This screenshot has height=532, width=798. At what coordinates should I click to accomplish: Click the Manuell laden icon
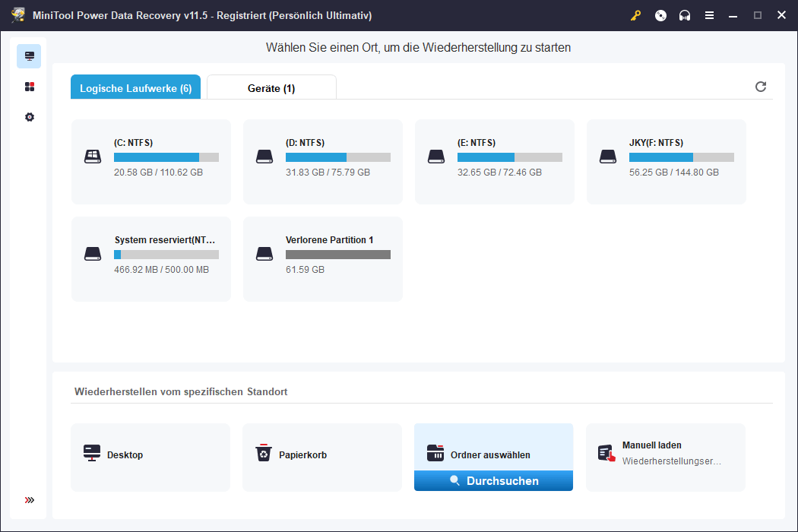click(x=606, y=453)
